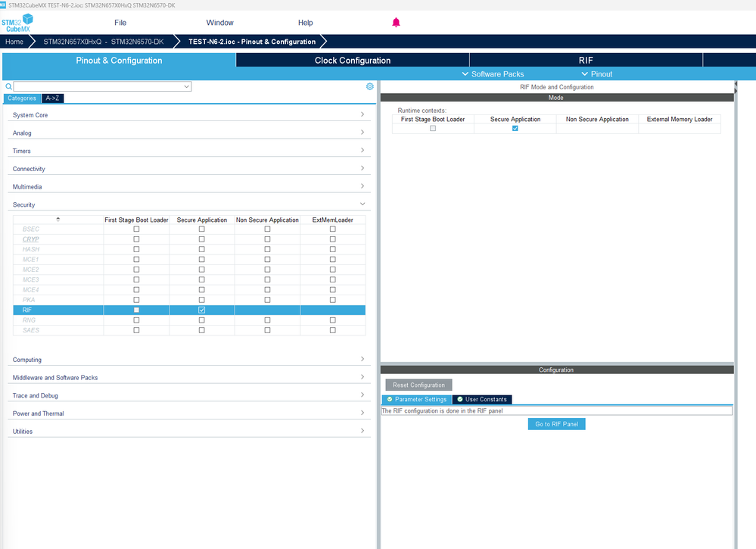Toggle Secure Application runtime context in Mode panel
Image resolution: width=756 pixels, height=549 pixels.
click(515, 128)
